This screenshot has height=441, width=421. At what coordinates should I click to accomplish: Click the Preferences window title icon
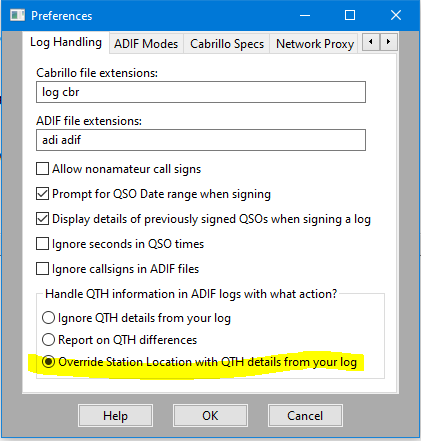(x=17, y=15)
